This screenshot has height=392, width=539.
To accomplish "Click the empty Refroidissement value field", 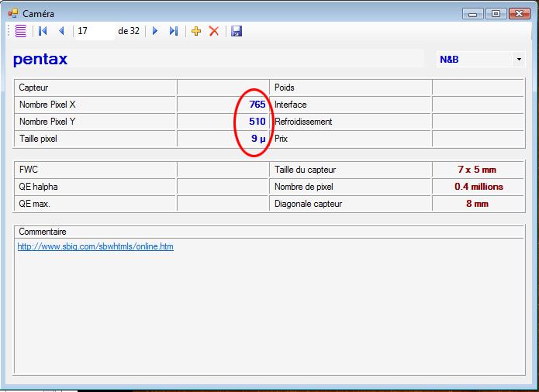I will (479, 122).
